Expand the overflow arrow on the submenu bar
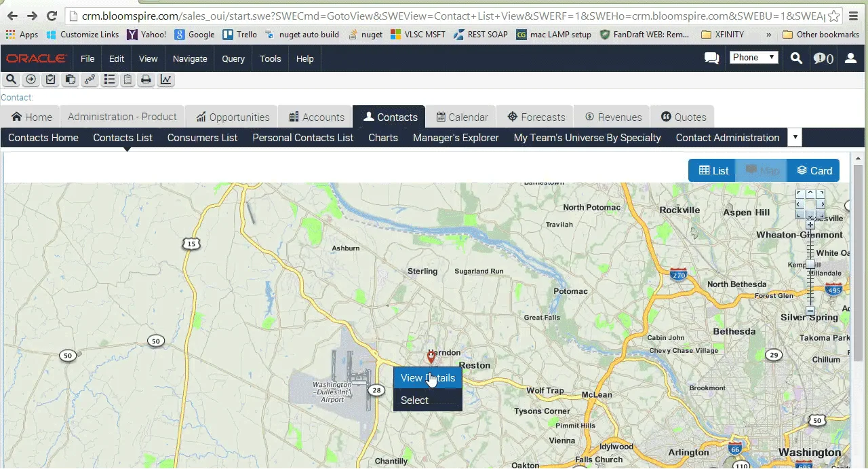Viewport: 868px width, 469px height. coord(794,137)
